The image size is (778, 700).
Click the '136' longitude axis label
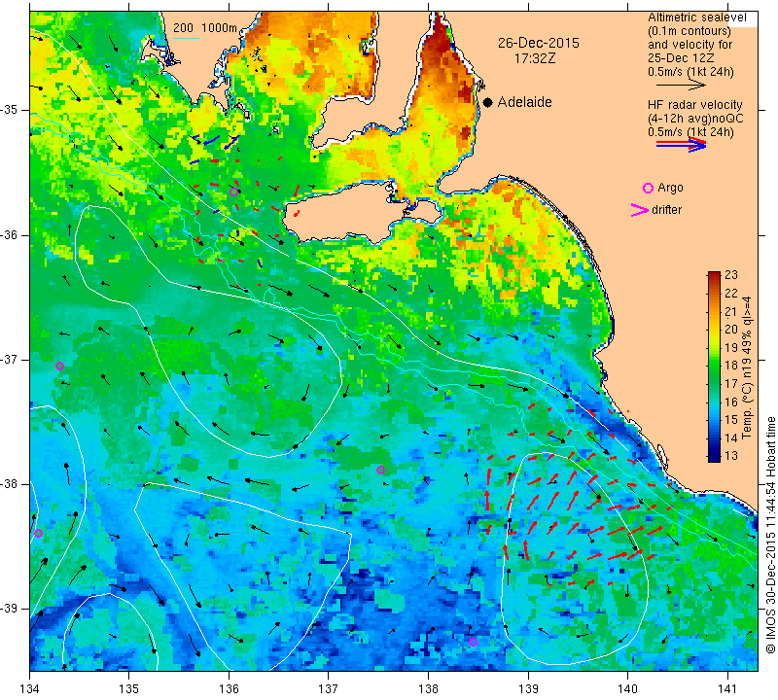229,688
